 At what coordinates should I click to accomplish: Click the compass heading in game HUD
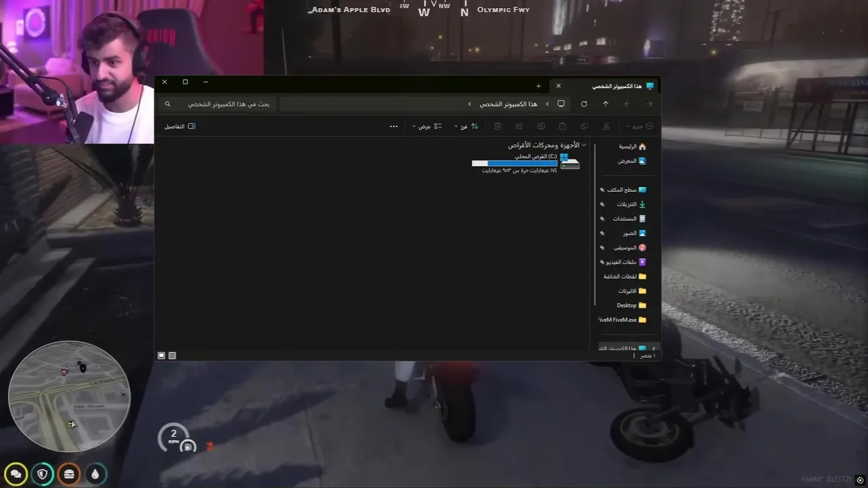click(x=434, y=8)
